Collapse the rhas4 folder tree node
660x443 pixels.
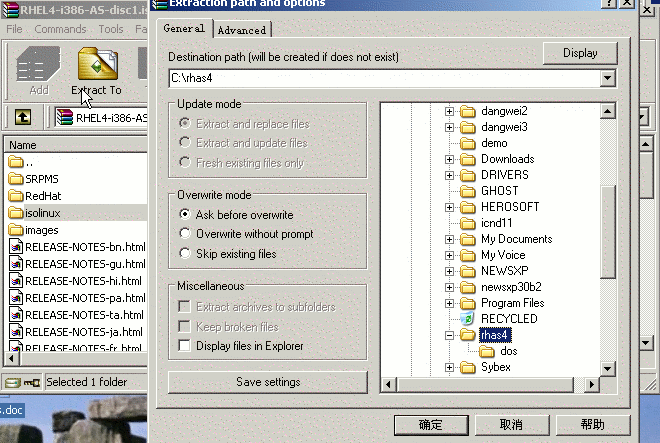[449, 335]
